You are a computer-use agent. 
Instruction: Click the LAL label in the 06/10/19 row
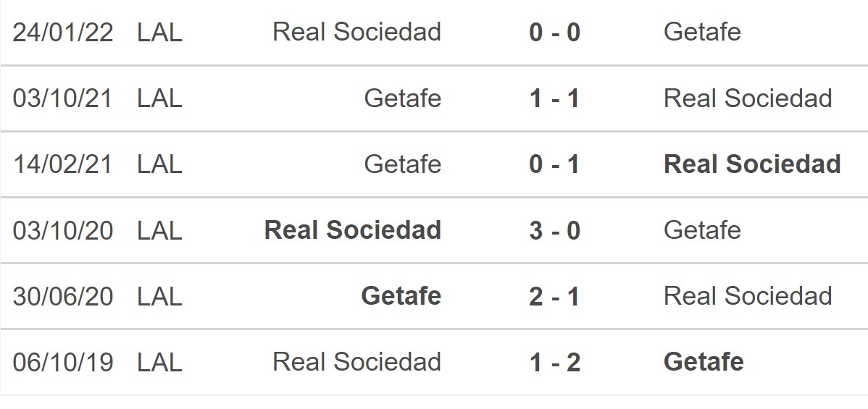point(159,362)
